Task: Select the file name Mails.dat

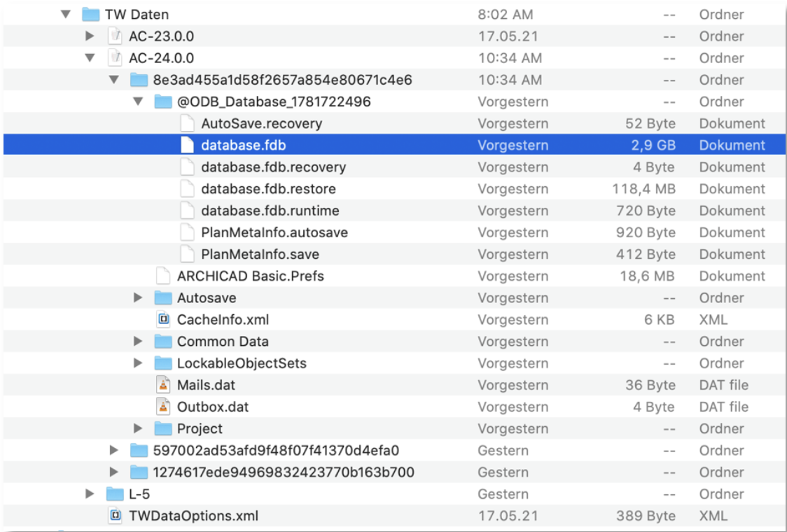Action: [207, 385]
